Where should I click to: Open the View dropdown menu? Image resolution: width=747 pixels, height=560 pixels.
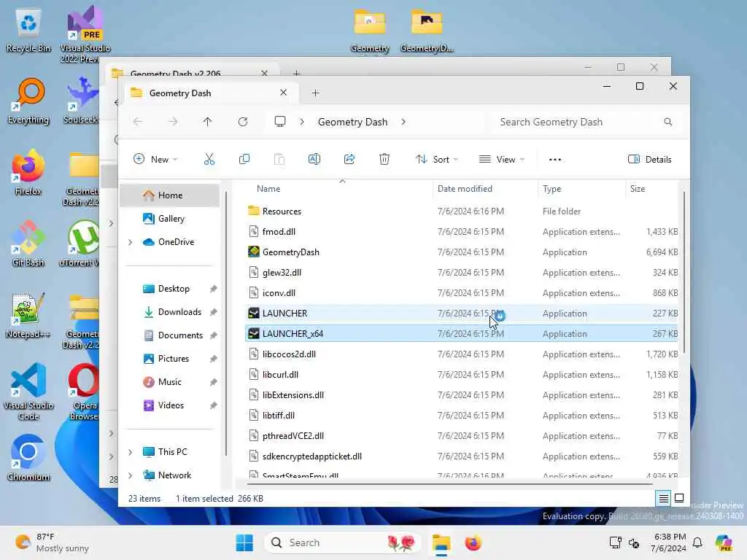(x=502, y=159)
